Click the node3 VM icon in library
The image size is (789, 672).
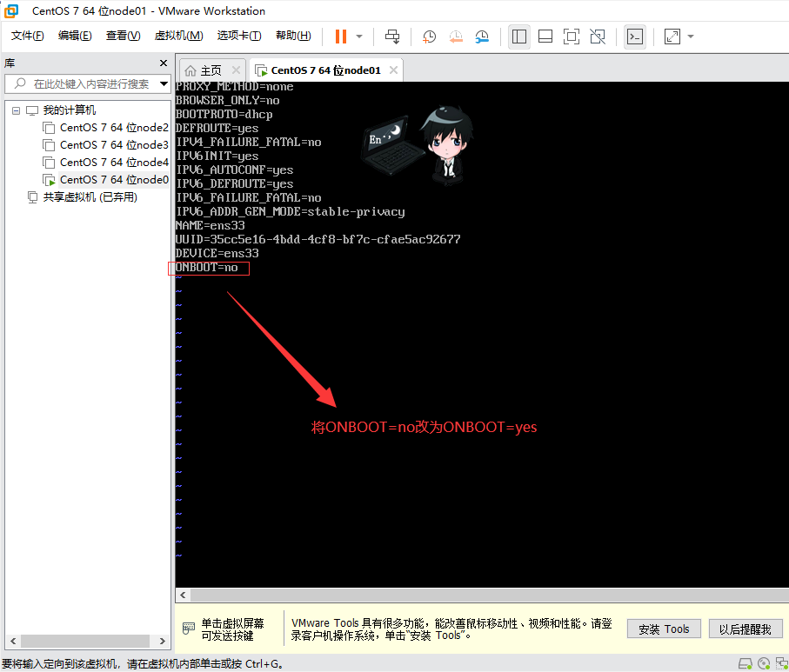49,145
